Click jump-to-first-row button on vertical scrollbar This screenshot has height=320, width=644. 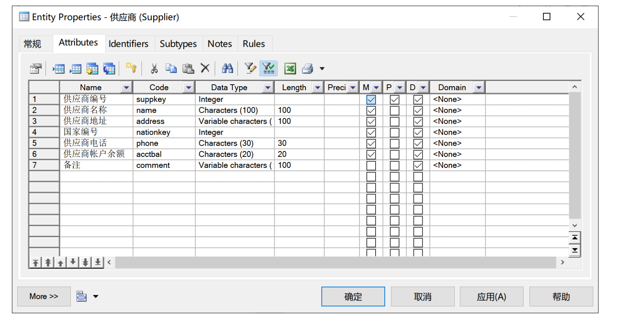(x=575, y=238)
